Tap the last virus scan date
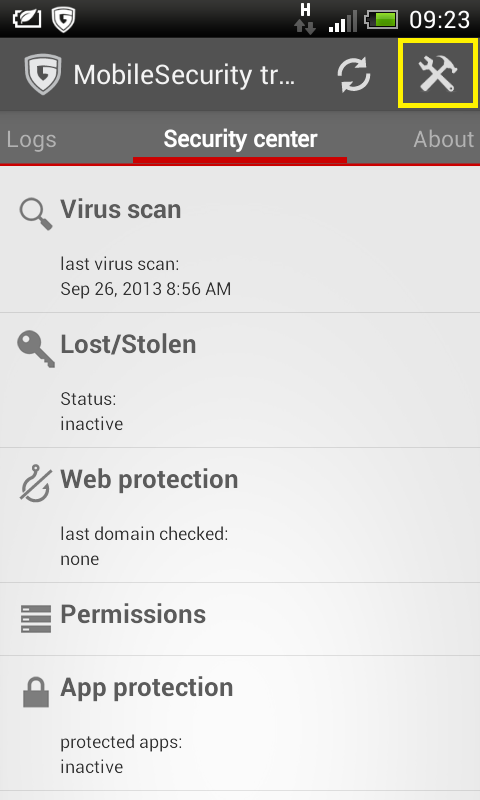The width and height of the screenshot is (480, 800). [145, 289]
